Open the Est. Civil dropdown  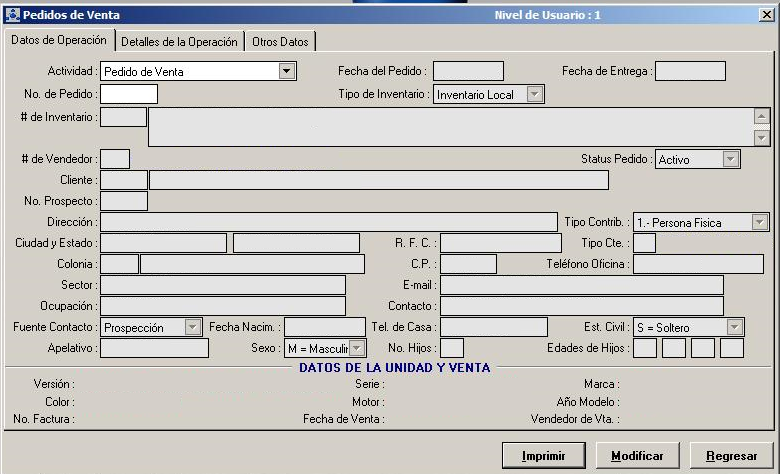pyautogui.click(x=735, y=327)
